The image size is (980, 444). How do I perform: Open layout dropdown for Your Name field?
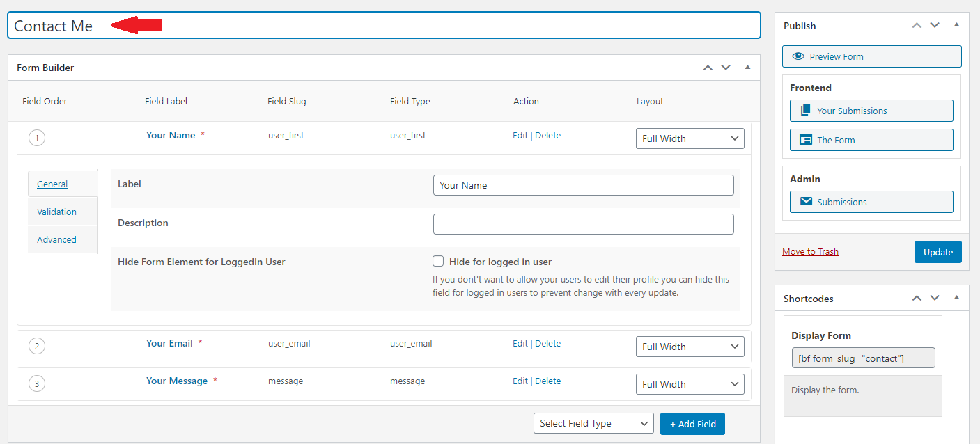[690, 138]
